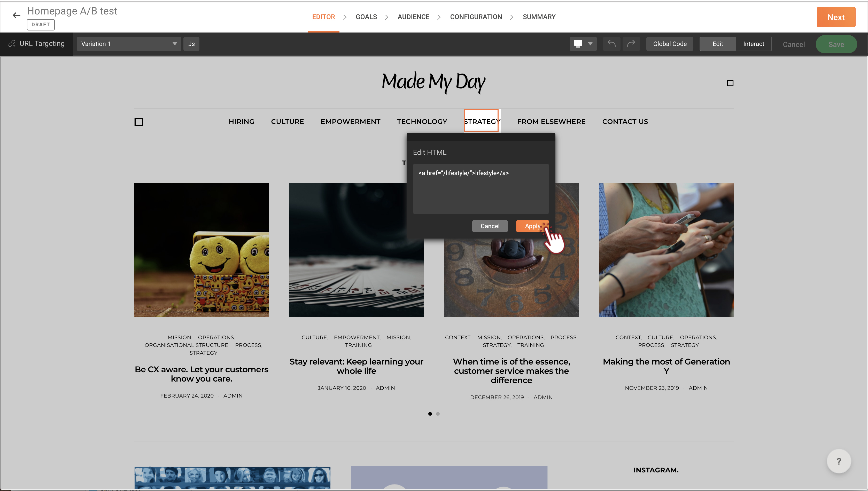Click the back arrow beside Homepage A/B test
This screenshot has width=868, height=491.
(16, 15)
